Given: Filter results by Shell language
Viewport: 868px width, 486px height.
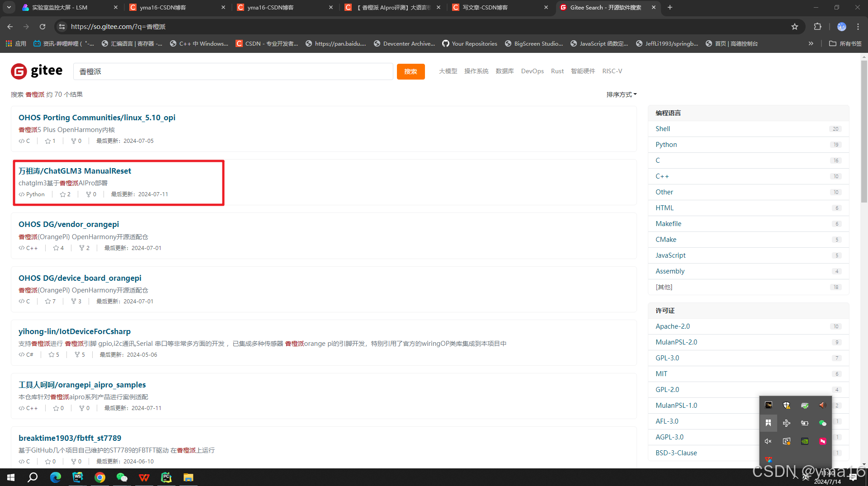Looking at the screenshot, I should (x=748, y=129).
